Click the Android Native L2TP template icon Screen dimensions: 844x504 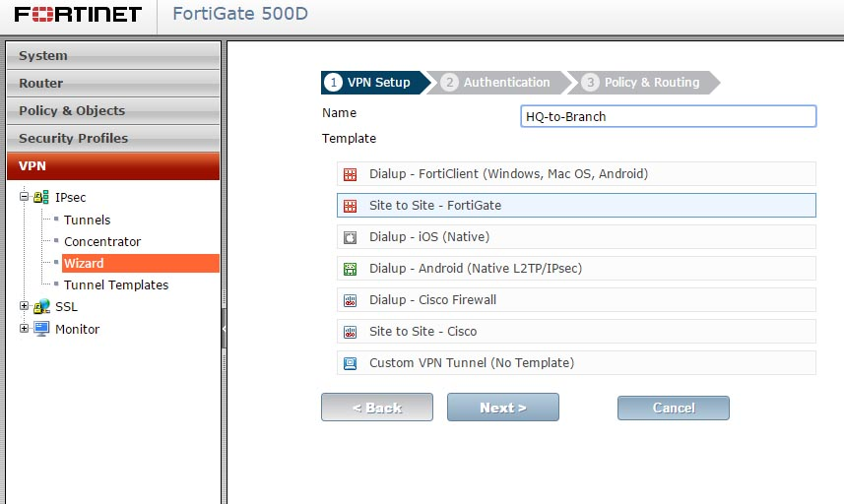(351, 269)
